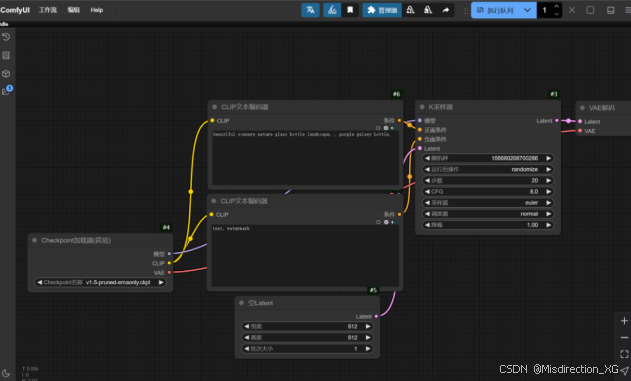The width and height of the screenshot is (631, 381).
Task: Cancel current run with the X icon
Action: (x=572, y=10)
